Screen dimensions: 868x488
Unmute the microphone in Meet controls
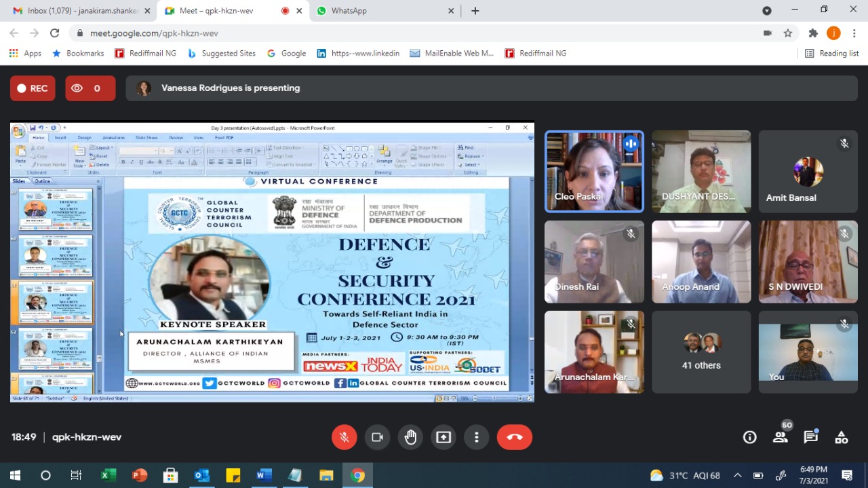pos(344,438)
